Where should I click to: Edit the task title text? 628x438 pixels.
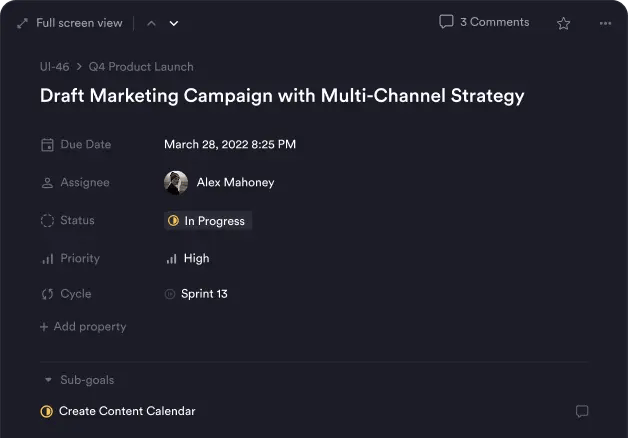pos(282,96)
